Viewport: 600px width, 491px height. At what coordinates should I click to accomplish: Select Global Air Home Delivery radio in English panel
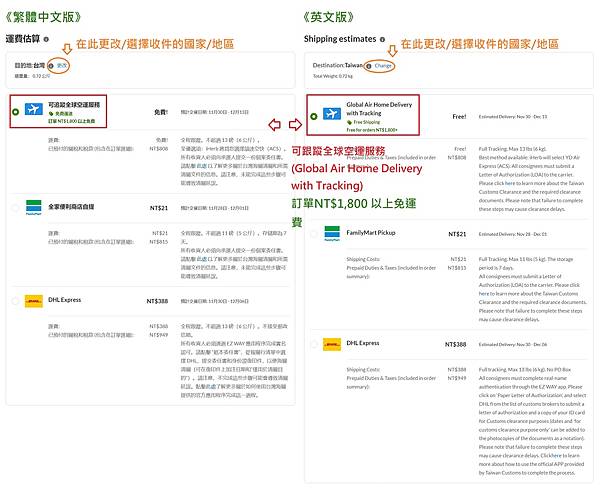(x=314, y=116)
